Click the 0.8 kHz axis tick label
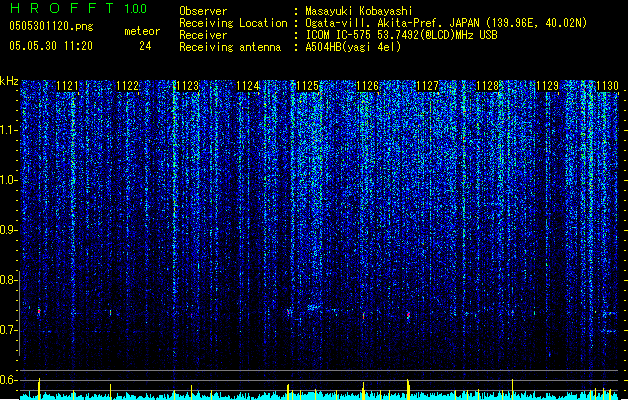The width and height of the screenshot is (629, 400). tap(8, 280)
